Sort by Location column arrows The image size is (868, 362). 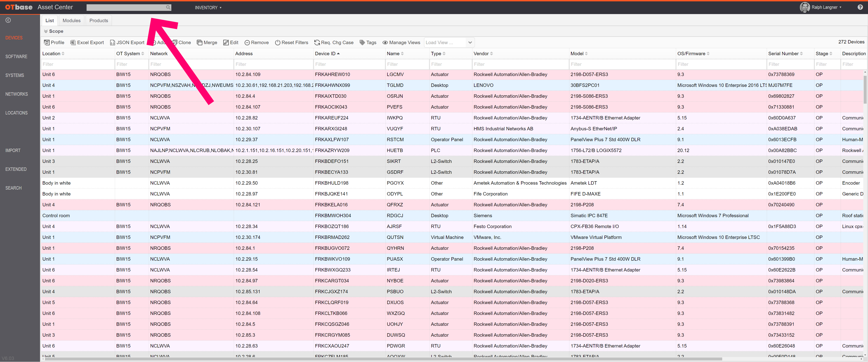tap(63, 54)
